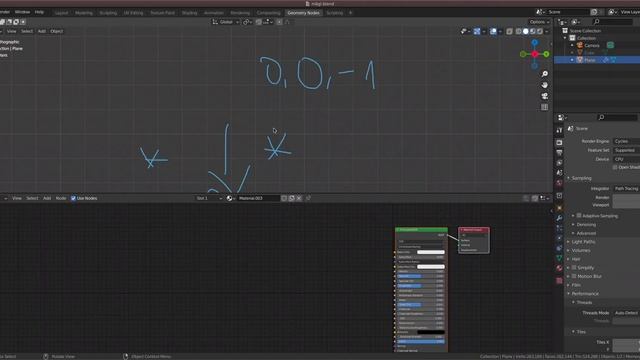The width and height of the screenshot is (640, 360).
Task: Open the Output properties tab icon
Action: coord(559,153)
